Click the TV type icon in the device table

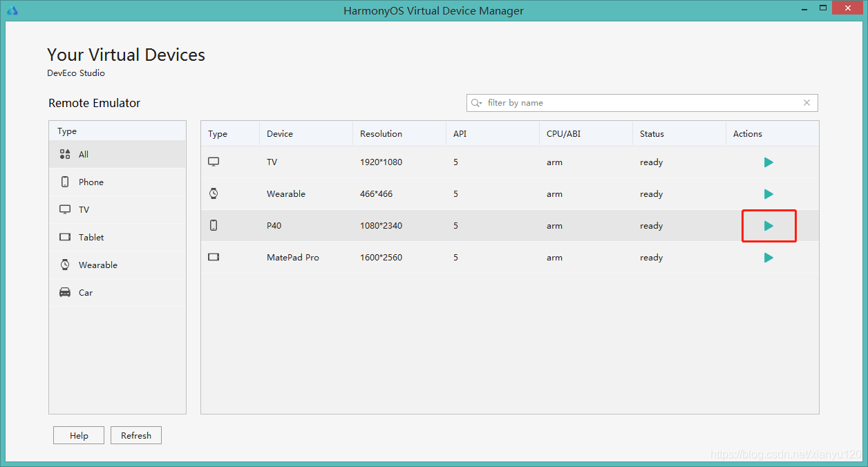point(214,162)
